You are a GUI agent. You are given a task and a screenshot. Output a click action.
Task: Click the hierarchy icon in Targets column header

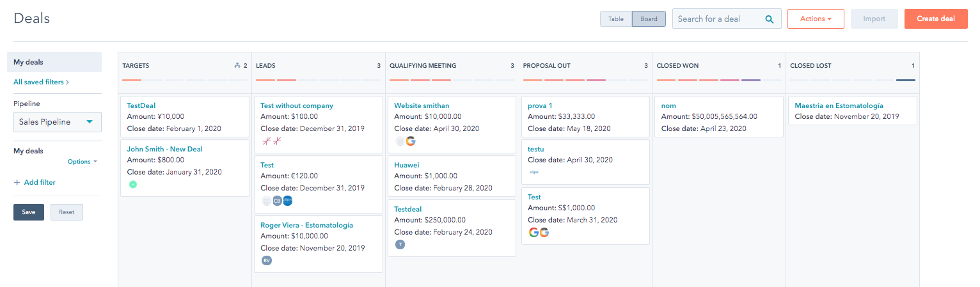(237, 66)
